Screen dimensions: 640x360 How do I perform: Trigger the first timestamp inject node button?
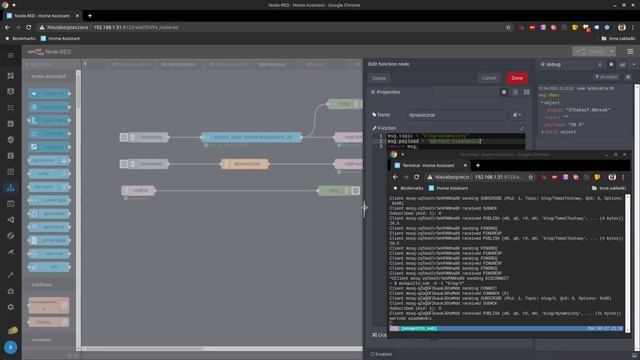[124, 138]
